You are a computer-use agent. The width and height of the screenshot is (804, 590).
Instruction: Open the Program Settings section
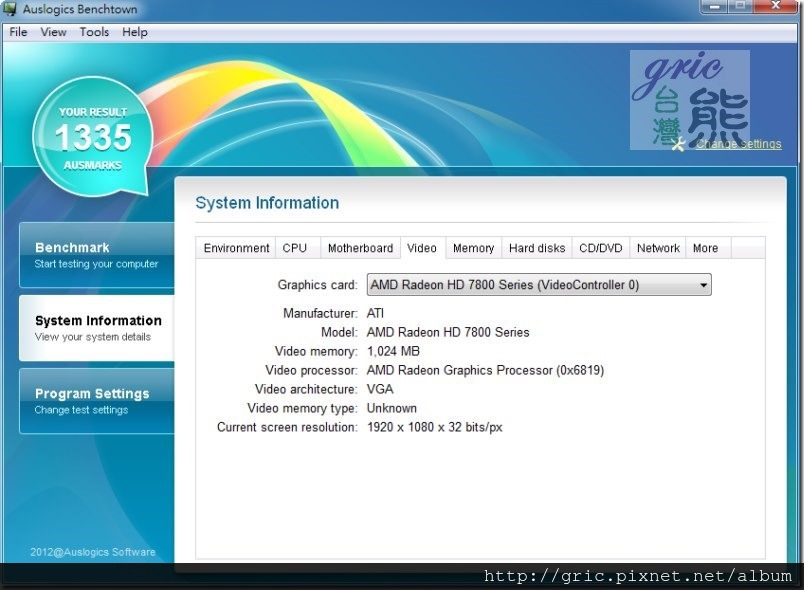(96, 400)
